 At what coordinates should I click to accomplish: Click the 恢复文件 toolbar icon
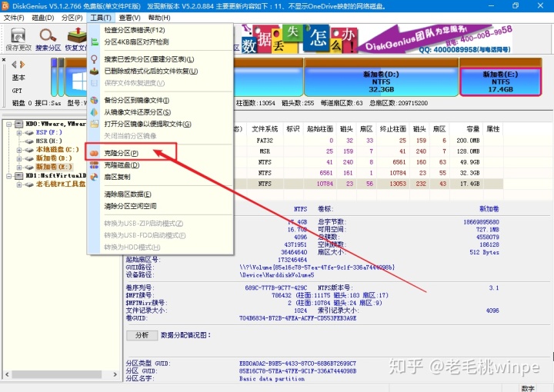(77, 35)
